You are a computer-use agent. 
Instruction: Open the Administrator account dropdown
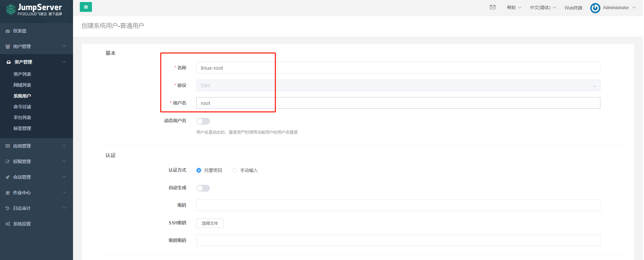[x=619, y=7]
